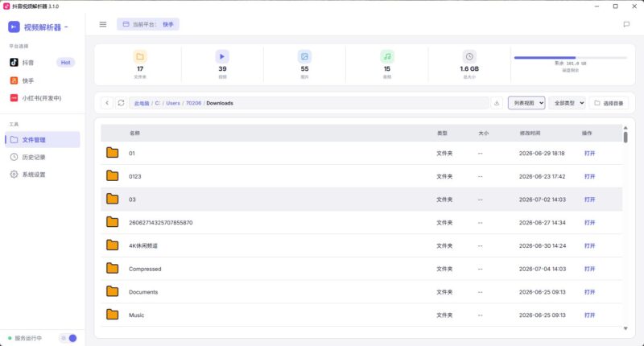Click the 服务运行中 status text
644x346 pixels.
point(28,338)
